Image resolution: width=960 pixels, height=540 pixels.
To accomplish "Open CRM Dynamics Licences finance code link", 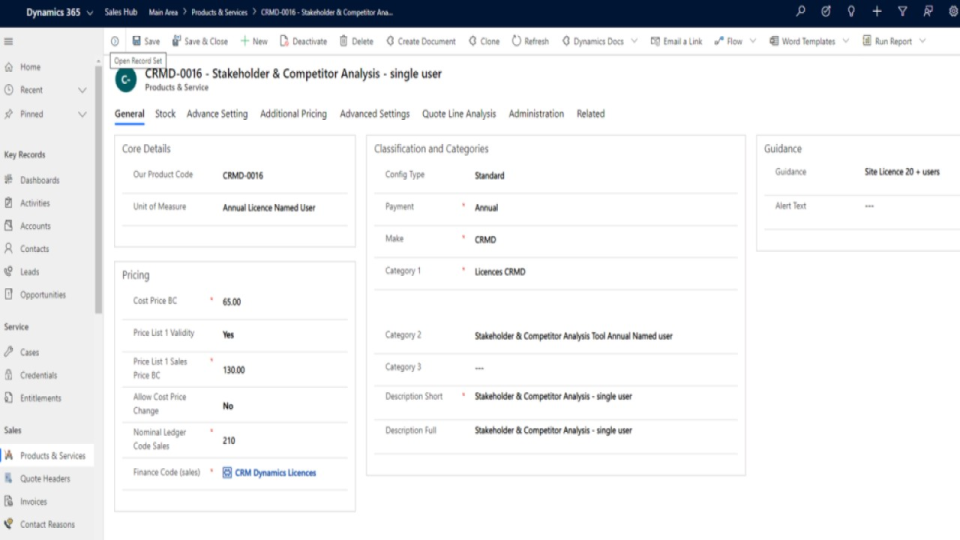I will pos(276,473).
